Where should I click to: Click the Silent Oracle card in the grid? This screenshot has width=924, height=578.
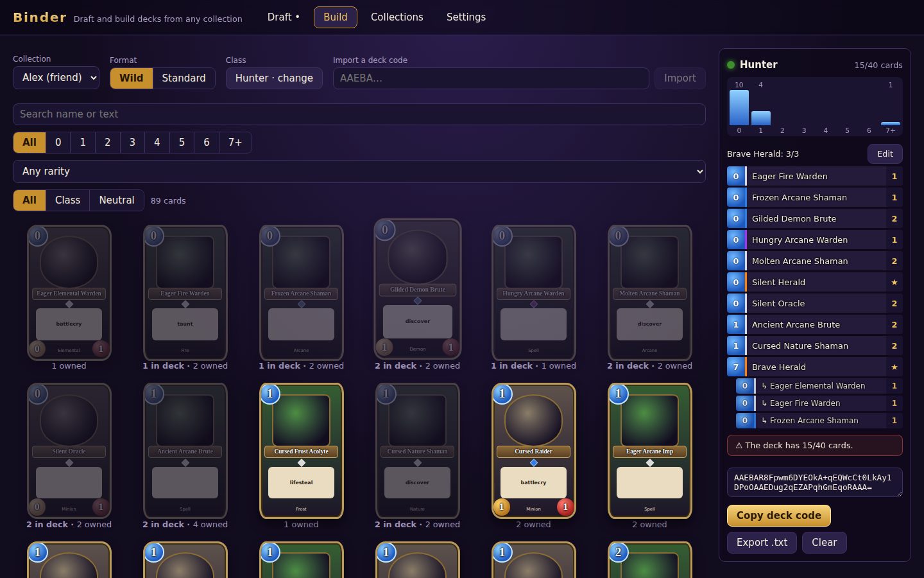coord(69,451)
